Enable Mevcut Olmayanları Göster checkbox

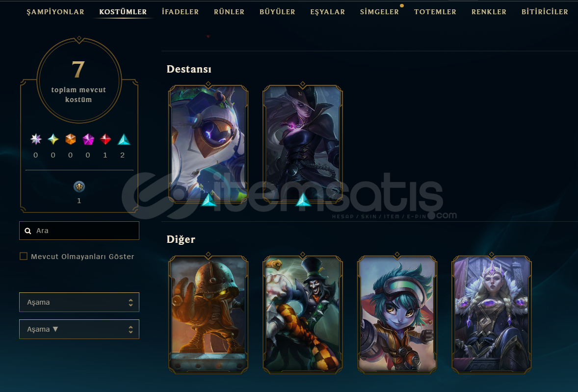click(x=24, y=256)
